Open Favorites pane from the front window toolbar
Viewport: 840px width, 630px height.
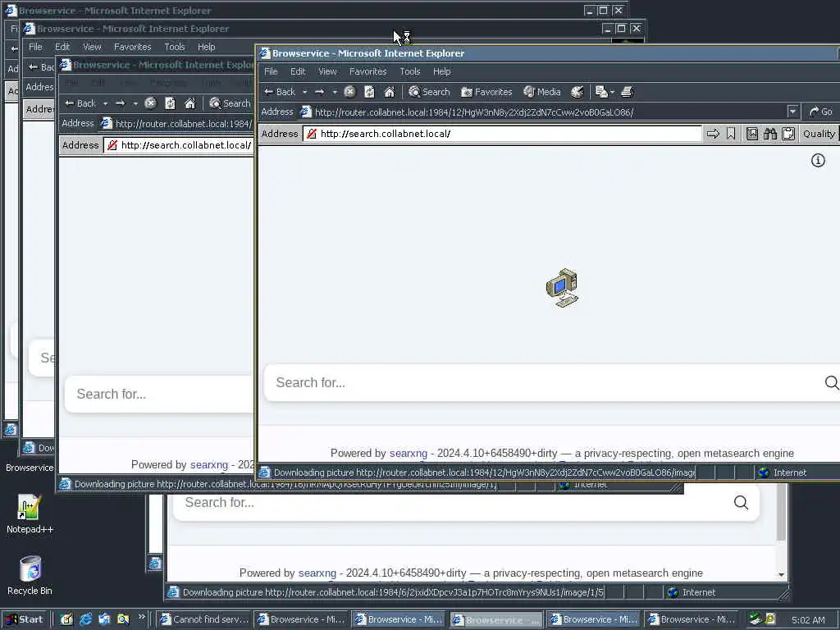(x=486, y=92)
